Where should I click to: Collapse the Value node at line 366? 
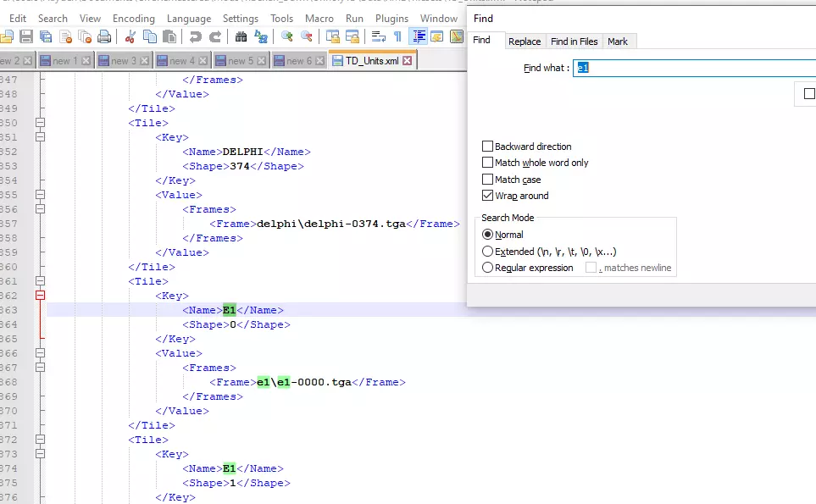pos(40,353)
